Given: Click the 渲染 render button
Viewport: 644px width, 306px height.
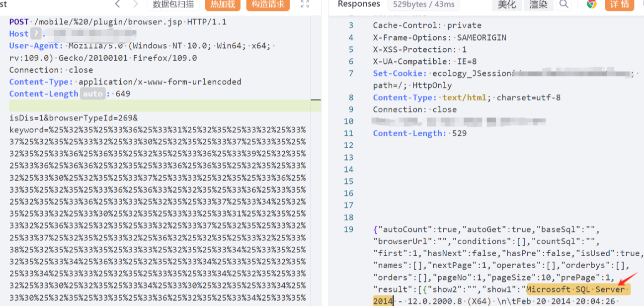Looking at the screenshot, I should point(538,4).
